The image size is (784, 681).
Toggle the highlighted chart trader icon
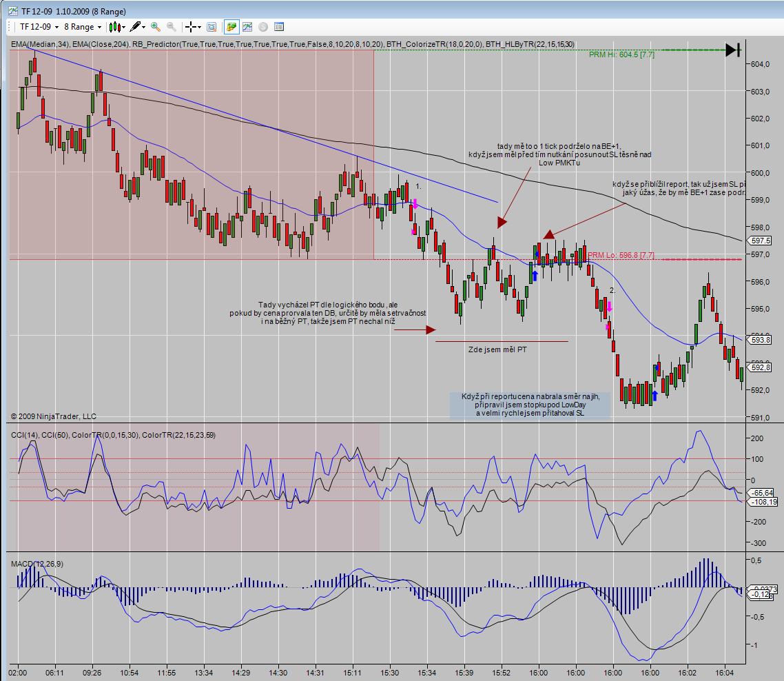231,27
